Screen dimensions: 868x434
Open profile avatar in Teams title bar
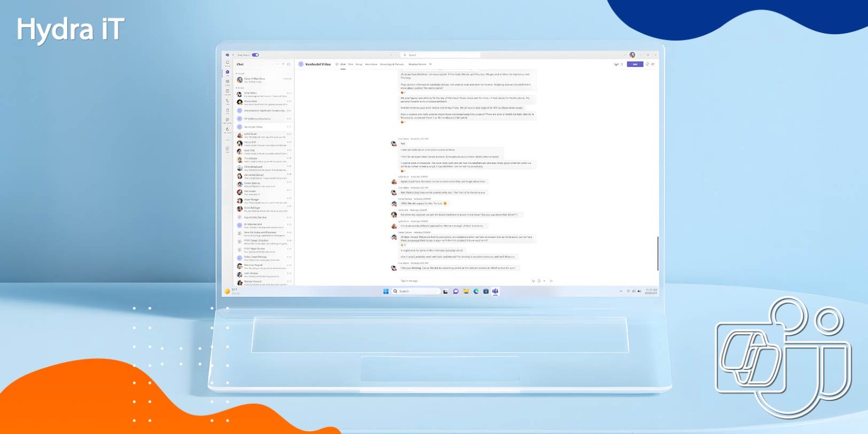tap(632, 55)
